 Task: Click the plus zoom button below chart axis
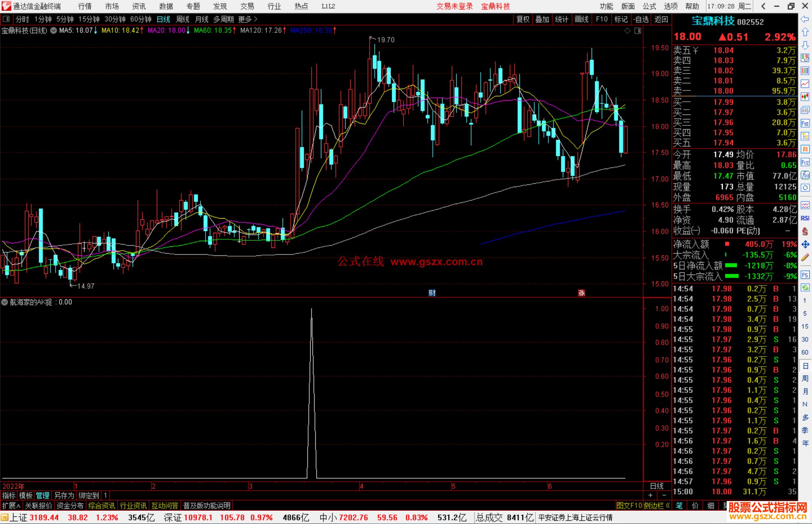pos(651,495)
